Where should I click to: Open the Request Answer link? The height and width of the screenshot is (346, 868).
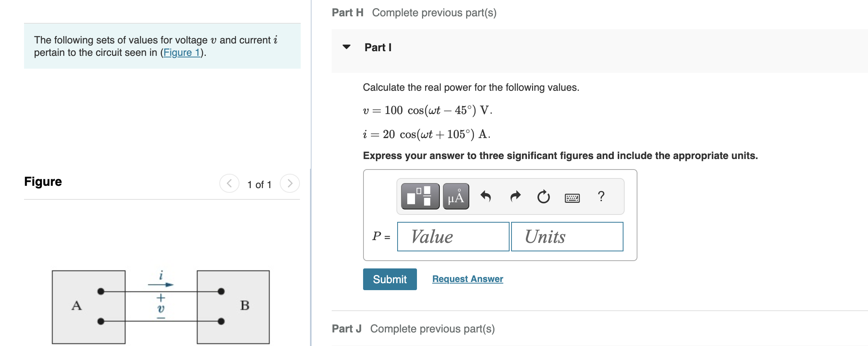(x=467, y=279)
